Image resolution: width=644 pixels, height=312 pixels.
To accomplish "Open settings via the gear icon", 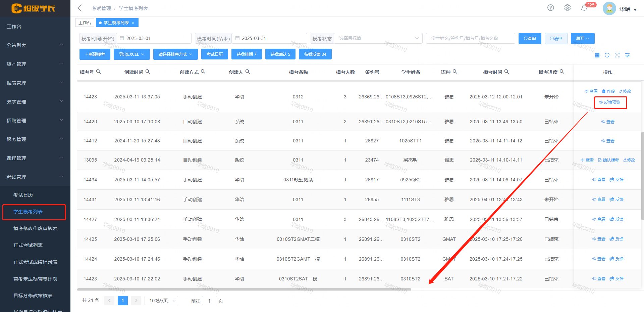I will pyautogui.click(x=567, y=8).
